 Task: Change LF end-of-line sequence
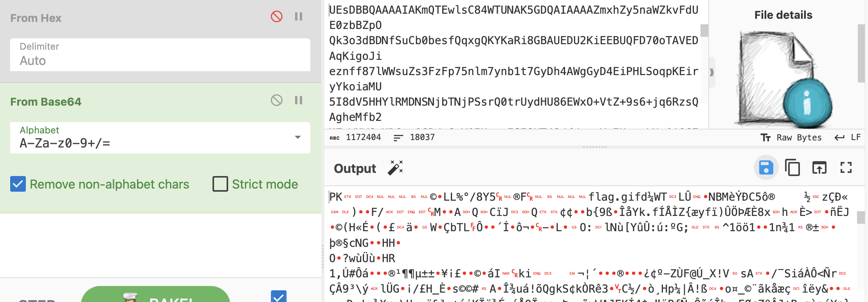pos(848,138)
